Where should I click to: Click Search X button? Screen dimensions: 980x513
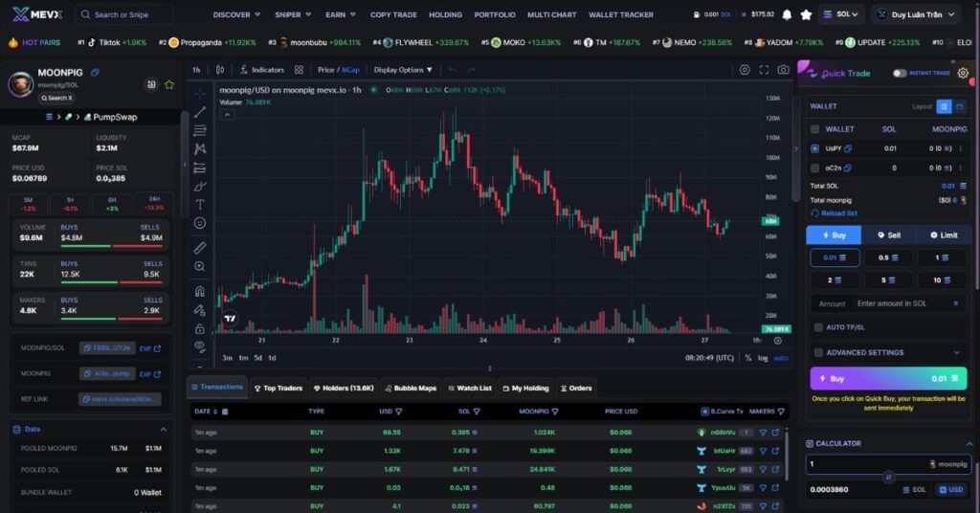tap(56, 98)
